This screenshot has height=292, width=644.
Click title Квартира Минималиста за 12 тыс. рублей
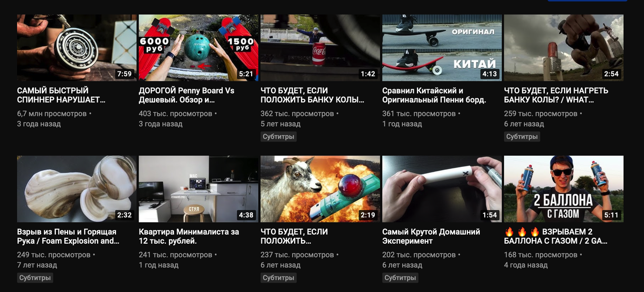[189, 236]
